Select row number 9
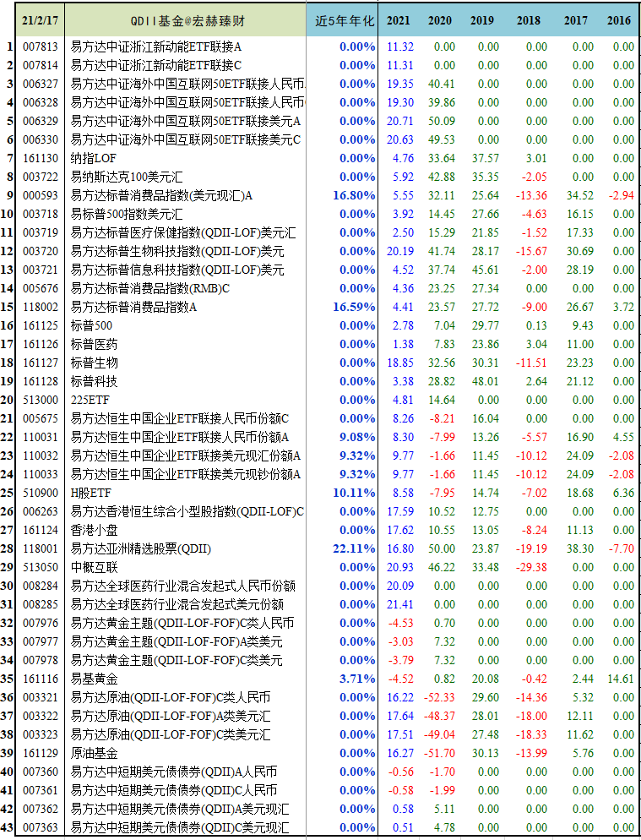The height and width of the screenshot is (840, 641). pos(10,195)
